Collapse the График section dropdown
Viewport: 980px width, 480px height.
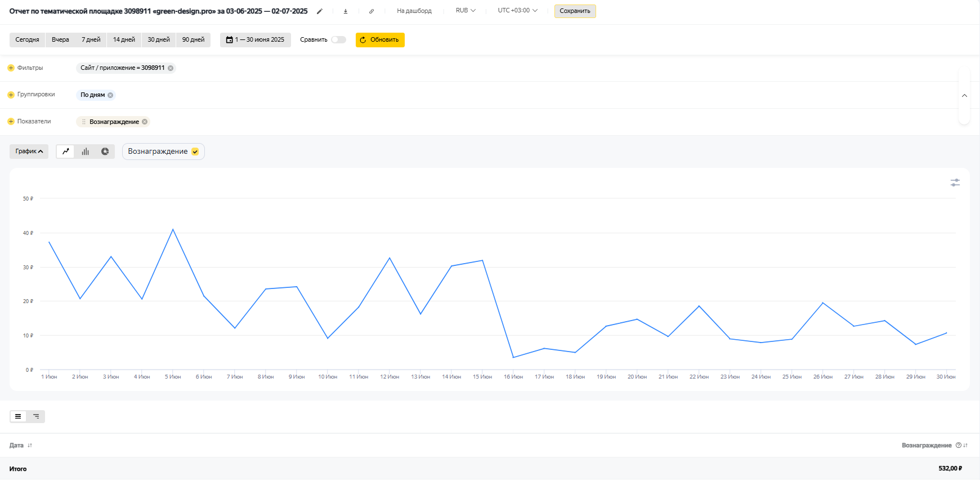point(29,152)
